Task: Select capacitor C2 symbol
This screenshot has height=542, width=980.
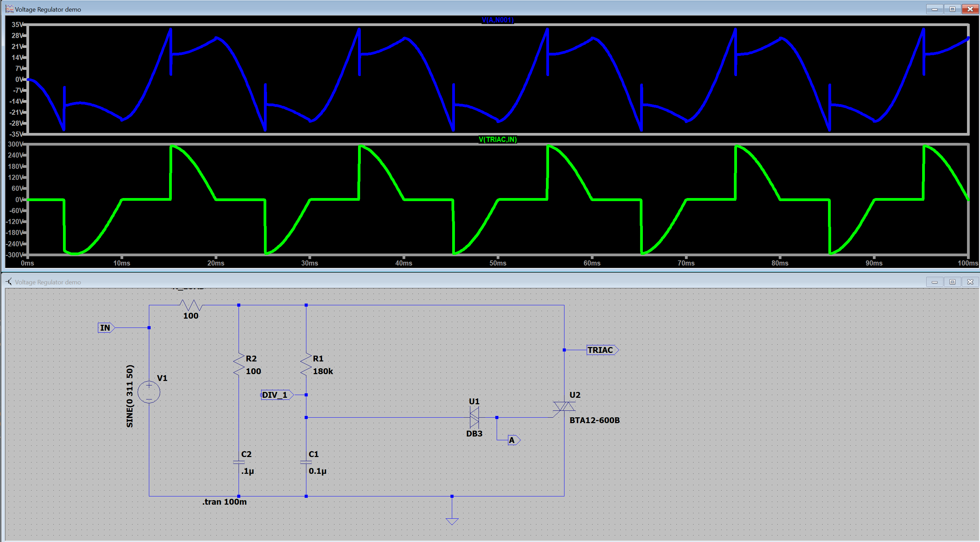Action: 239,463
